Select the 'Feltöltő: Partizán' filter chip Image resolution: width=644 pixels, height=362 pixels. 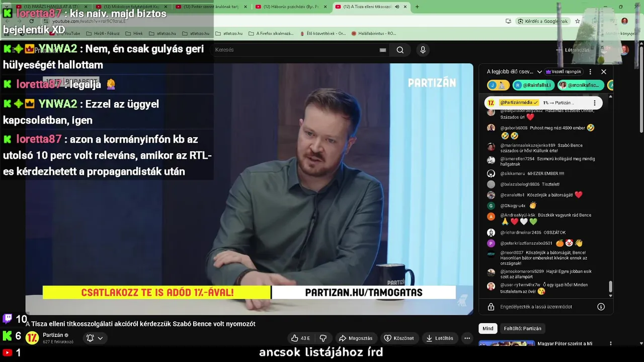(x=523, y=328)
